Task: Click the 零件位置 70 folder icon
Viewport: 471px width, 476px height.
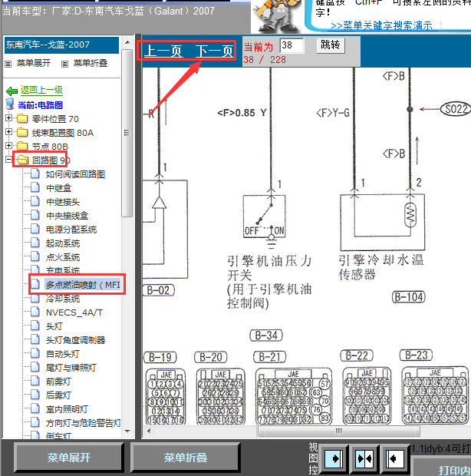Action: tap(22, 118)
